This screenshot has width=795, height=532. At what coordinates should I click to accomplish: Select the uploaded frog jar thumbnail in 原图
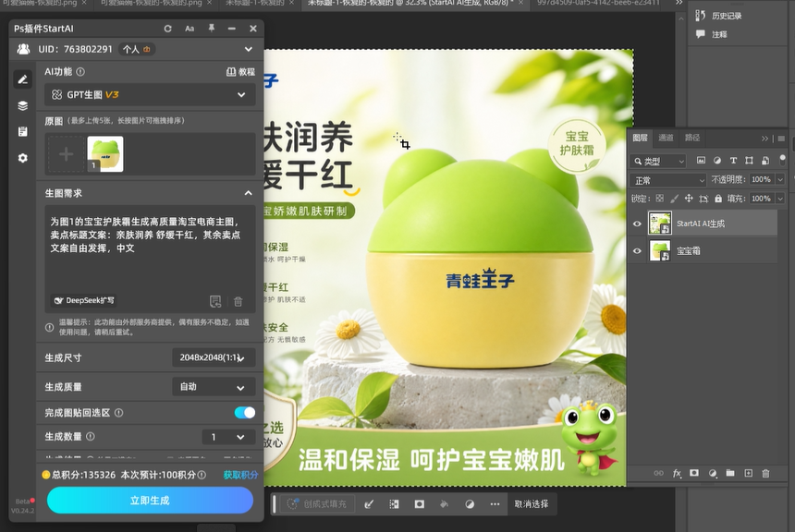pyautogui.click(x=105, y=153)
